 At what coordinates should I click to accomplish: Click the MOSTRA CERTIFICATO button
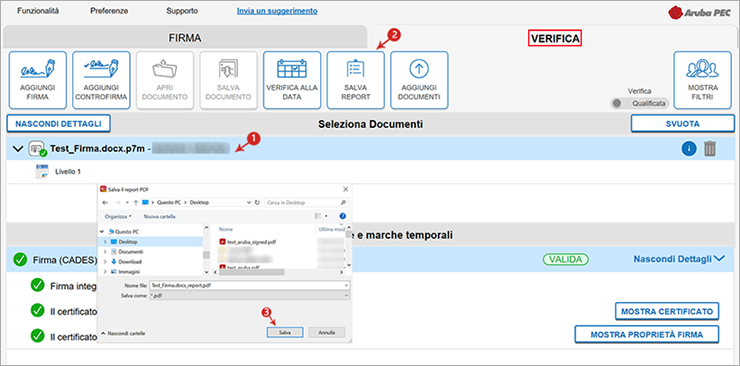click(x=667, y=311)
